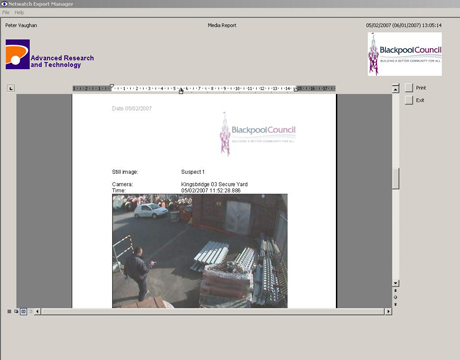The width and height of the screenshot is (460, 360).
Task: Click the Blackpool Council logo at top-right
Action: coord(405,54)
